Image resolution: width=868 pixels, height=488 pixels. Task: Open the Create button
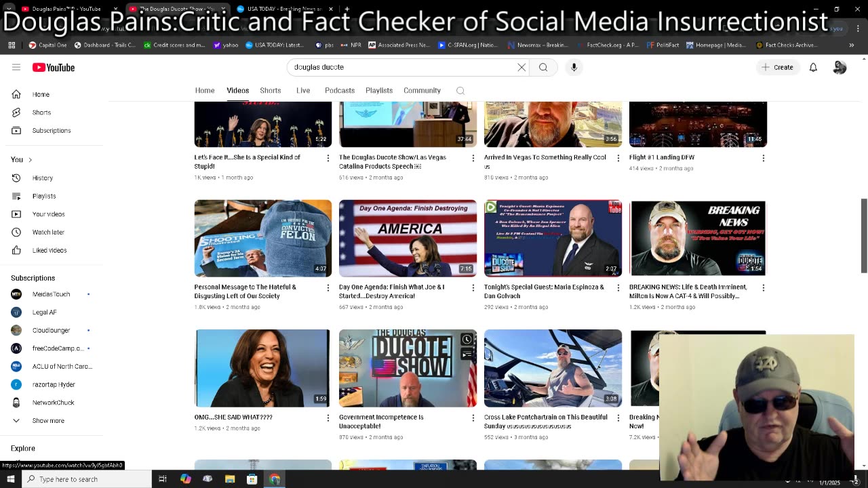(x=777, y=67)
